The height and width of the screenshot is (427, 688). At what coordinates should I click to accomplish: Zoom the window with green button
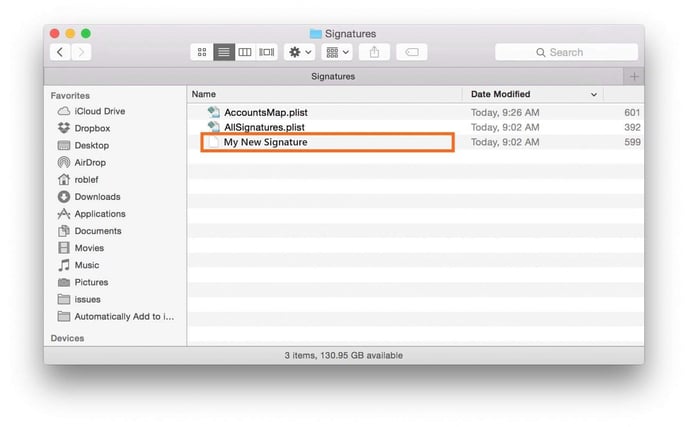point(86,33)
